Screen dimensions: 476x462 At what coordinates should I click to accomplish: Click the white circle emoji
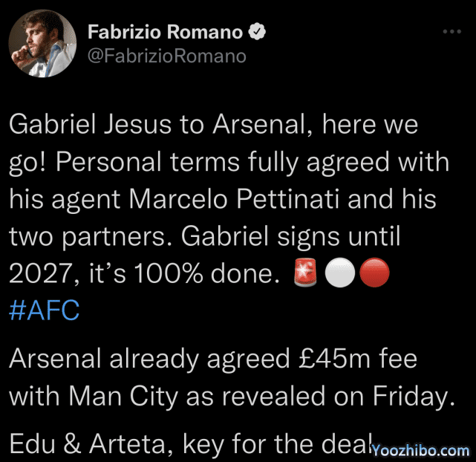[x=338, y=274]
